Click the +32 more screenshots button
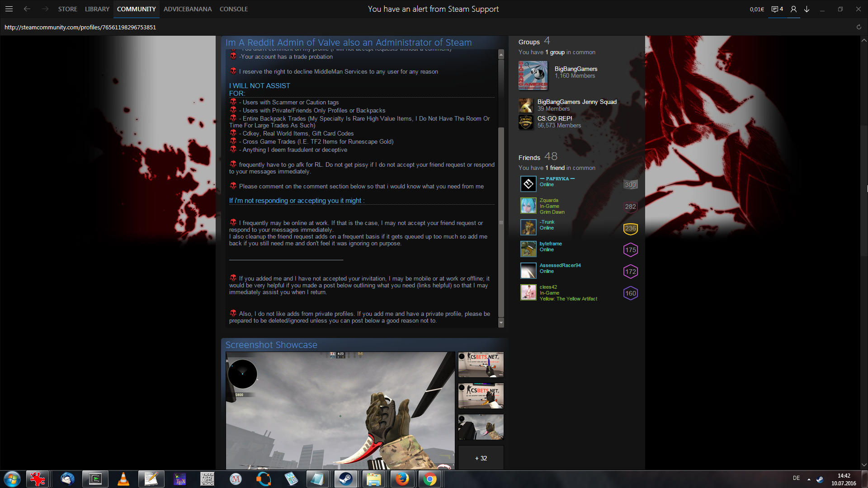This screenshot has width=868, height=488. [x=481, y=458]
